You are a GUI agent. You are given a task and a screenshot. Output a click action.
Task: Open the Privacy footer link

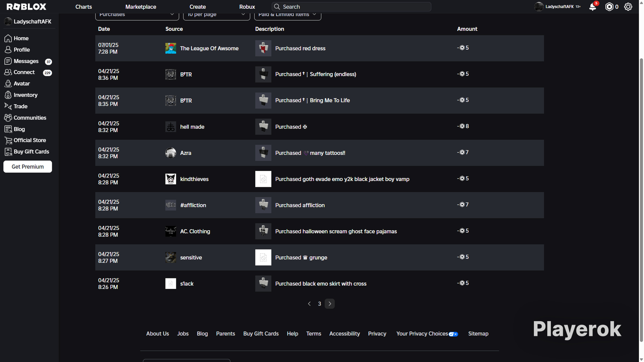pyautogui.click(x=377, y=334)
